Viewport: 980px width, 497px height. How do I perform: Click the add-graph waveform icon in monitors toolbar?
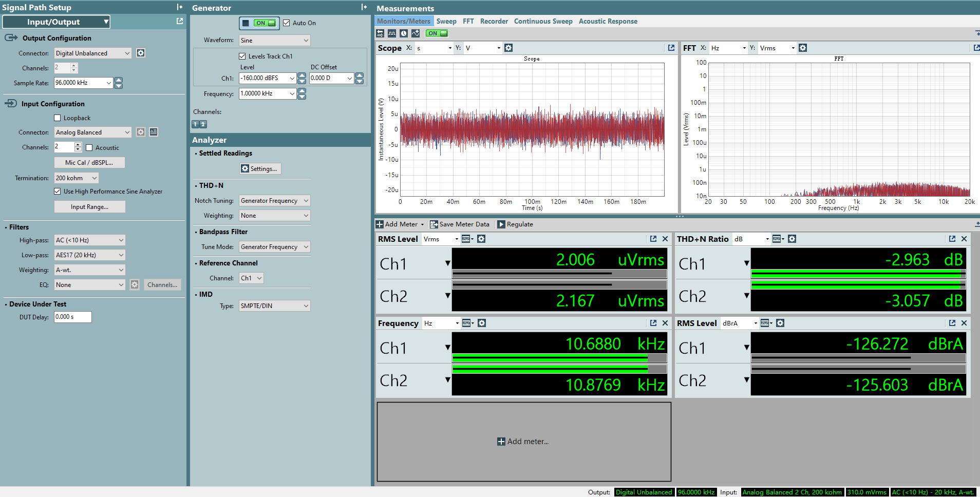coord(416,33)
